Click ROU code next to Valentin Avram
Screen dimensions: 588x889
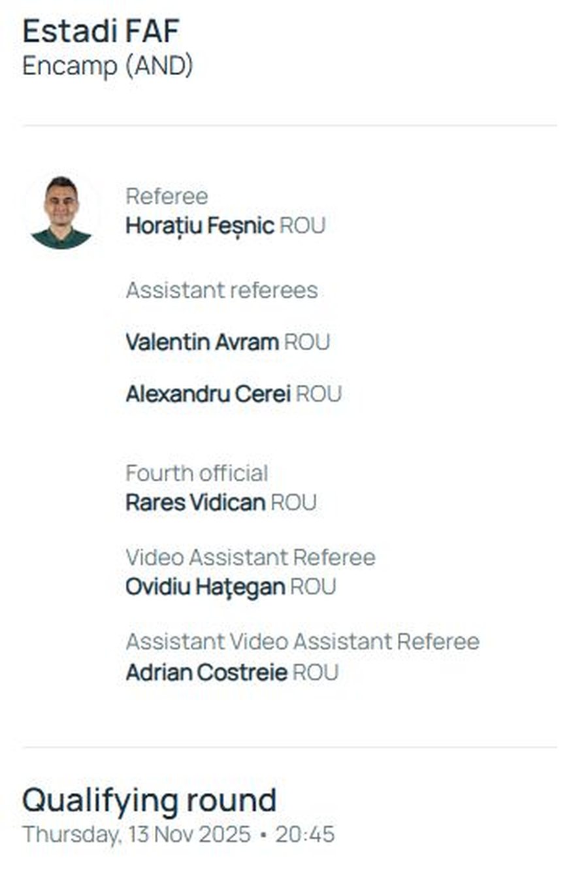306,342
